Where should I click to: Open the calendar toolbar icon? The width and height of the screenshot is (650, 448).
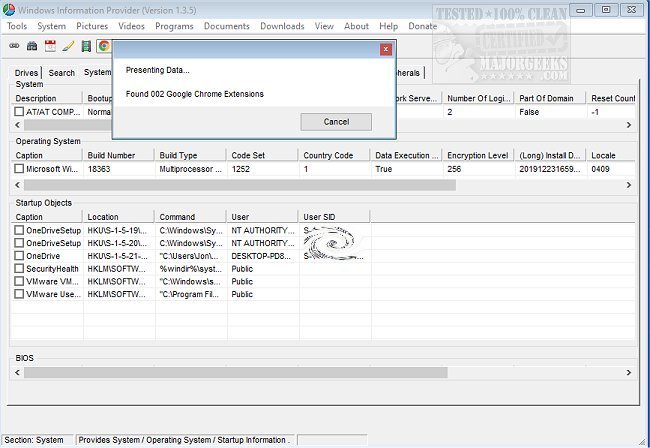click(x=50, y=46)
